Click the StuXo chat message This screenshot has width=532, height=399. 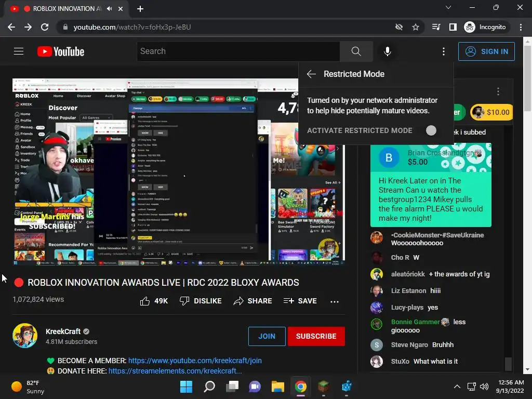[x=435, y=362]
